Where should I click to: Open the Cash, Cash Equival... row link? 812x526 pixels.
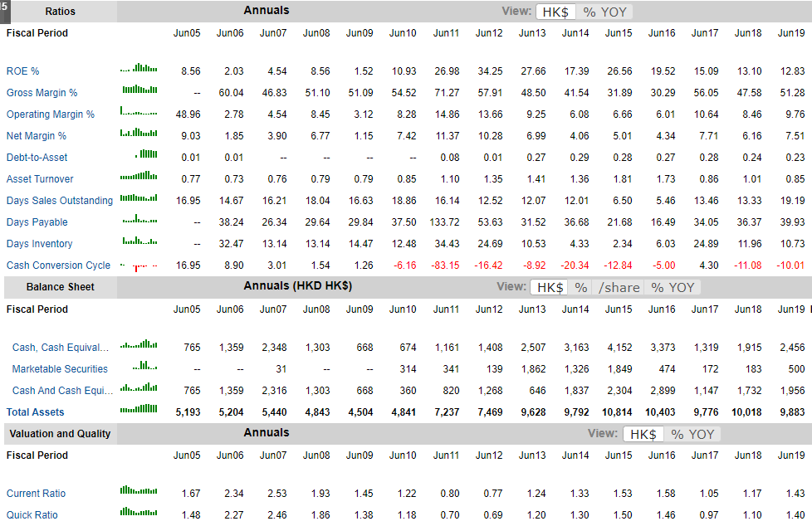61,348
